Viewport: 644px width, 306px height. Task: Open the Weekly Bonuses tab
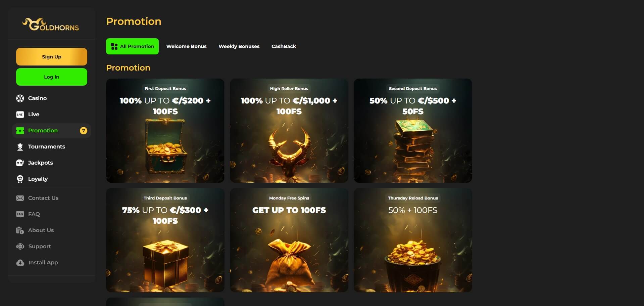tap(239, 46)
